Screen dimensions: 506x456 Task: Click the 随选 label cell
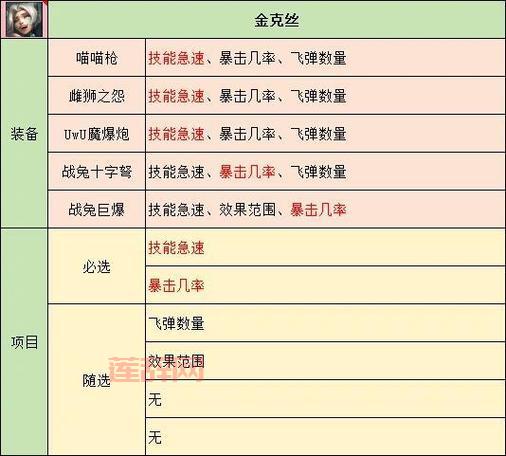tap(97, 380)
